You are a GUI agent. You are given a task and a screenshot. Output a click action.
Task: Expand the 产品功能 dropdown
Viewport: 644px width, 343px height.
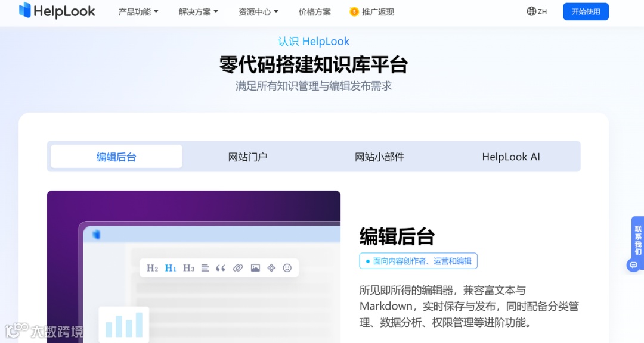point(138,11)
